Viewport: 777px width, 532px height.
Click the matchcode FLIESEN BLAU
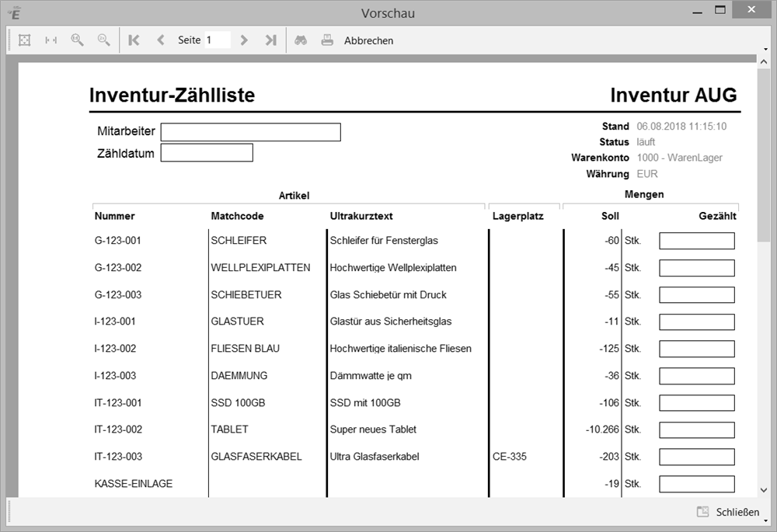coord(246,349)
